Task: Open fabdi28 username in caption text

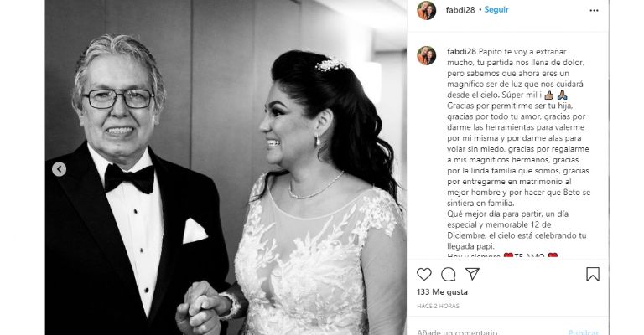Action: (461, 52)
